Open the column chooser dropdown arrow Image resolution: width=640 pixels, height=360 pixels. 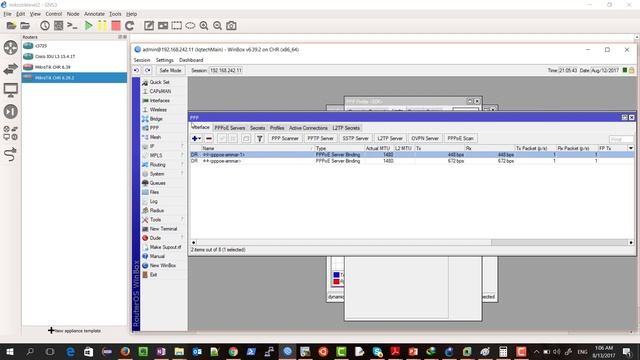tap(631, 148)
